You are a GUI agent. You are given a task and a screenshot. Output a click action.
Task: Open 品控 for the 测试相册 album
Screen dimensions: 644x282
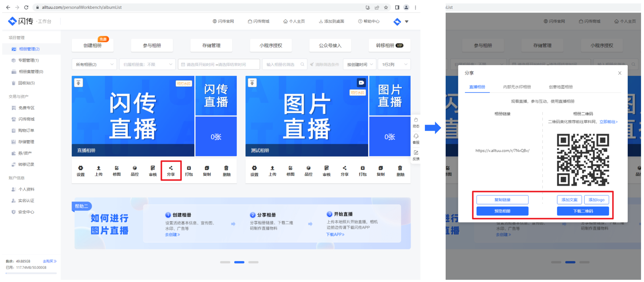pyautogui.click(x=308, y=171)
